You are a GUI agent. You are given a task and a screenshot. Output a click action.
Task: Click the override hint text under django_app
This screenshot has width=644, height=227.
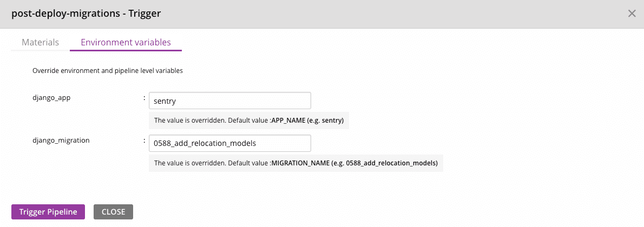(212, 120)
